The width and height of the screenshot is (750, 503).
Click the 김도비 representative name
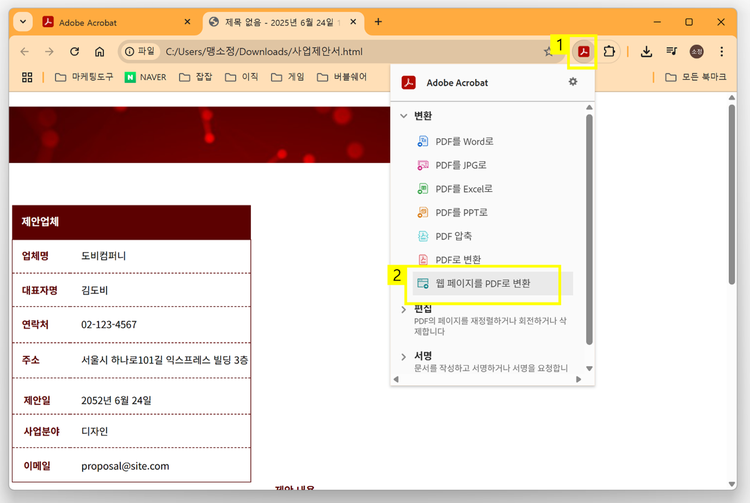(x=94, y=290)
